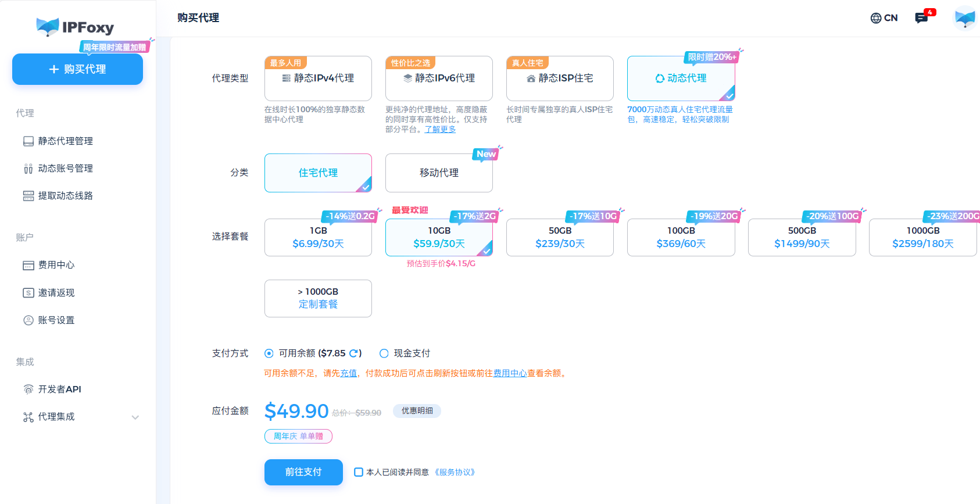Click the 前往支付 button
The width and height of the screenshot is (980, 504).
(303, 473)
